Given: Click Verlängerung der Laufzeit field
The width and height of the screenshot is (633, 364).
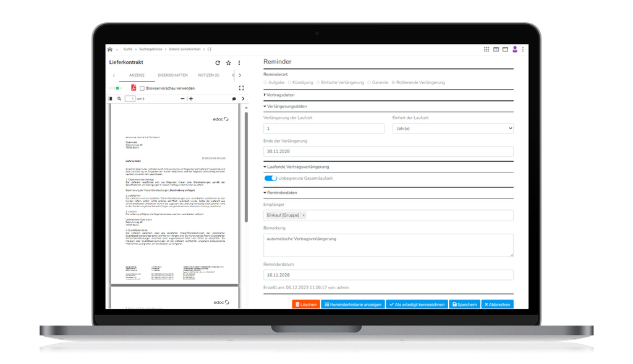Looking at the screenshot, I should tap(324, 129).
